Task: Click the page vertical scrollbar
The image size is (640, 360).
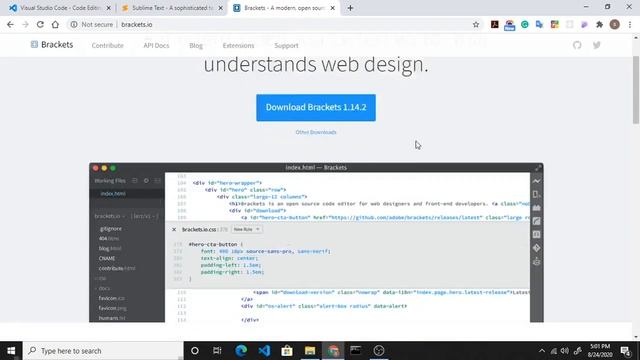Action: coord(636,90)
